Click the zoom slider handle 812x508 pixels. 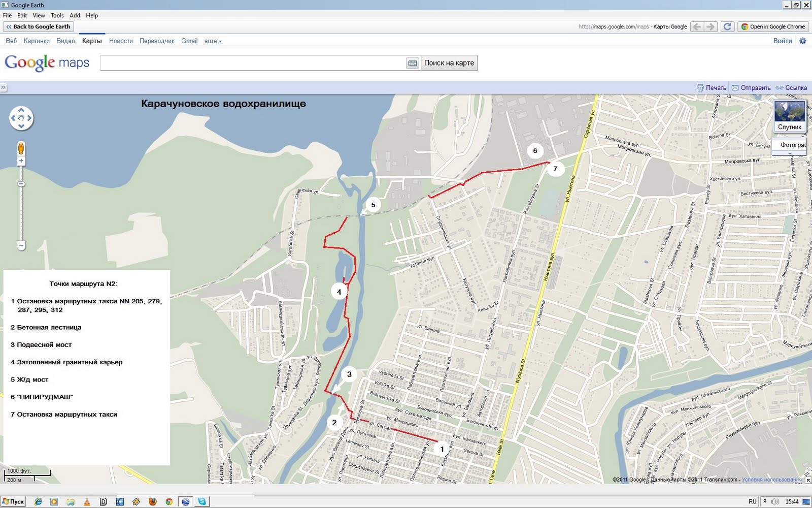click(x=21, y=184)
